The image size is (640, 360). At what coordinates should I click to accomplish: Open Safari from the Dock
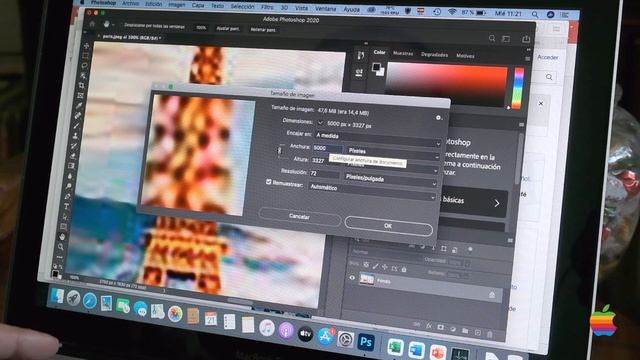(x=90, y=301)
